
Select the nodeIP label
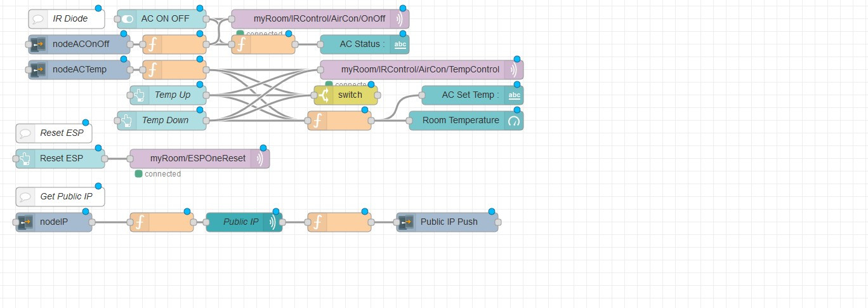pyautogui.click(x=54, y=222)
